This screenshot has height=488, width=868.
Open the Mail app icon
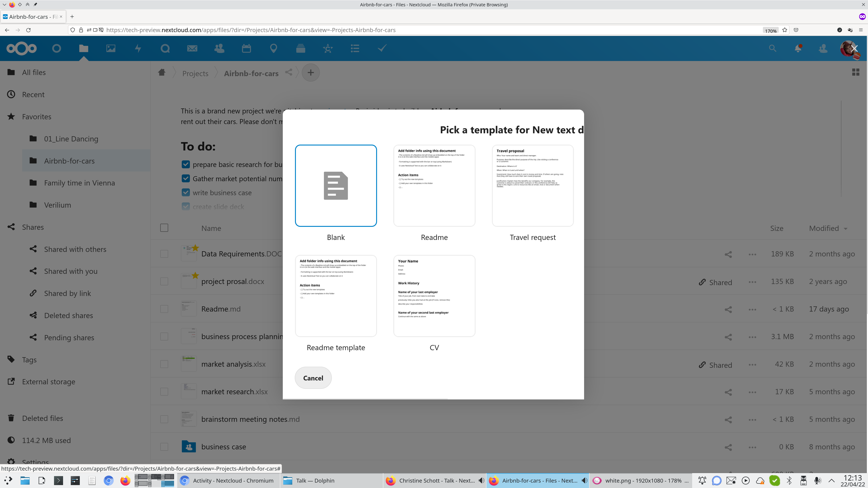point(192,49)
